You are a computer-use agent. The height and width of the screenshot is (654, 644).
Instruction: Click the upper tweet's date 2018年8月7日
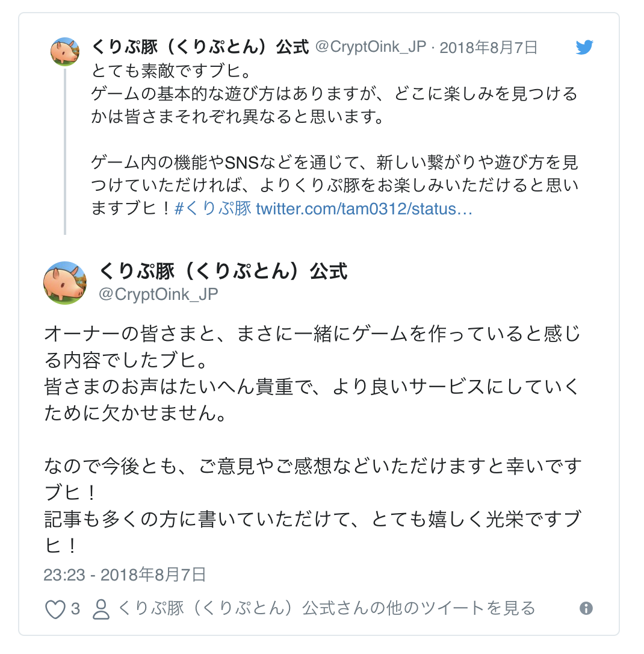point(489,48)
